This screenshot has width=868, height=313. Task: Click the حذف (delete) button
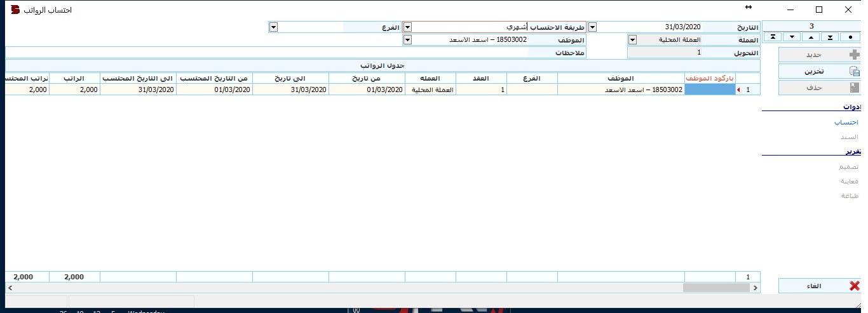(820, 88)
